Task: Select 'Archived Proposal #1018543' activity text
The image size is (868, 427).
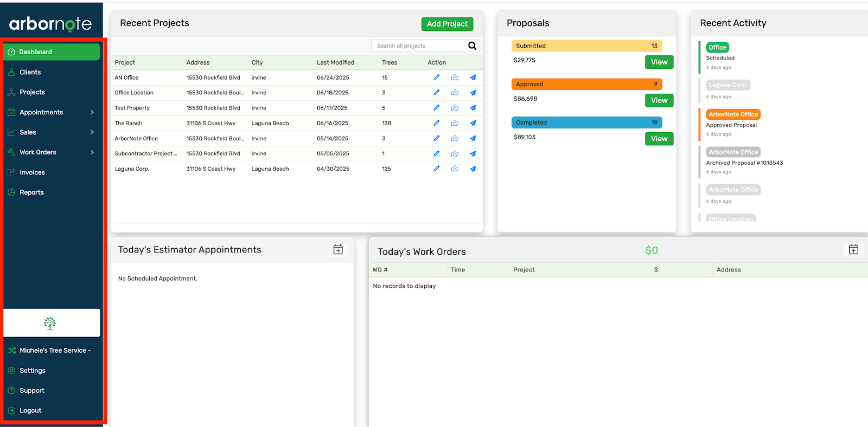Action: click(744, 163)
